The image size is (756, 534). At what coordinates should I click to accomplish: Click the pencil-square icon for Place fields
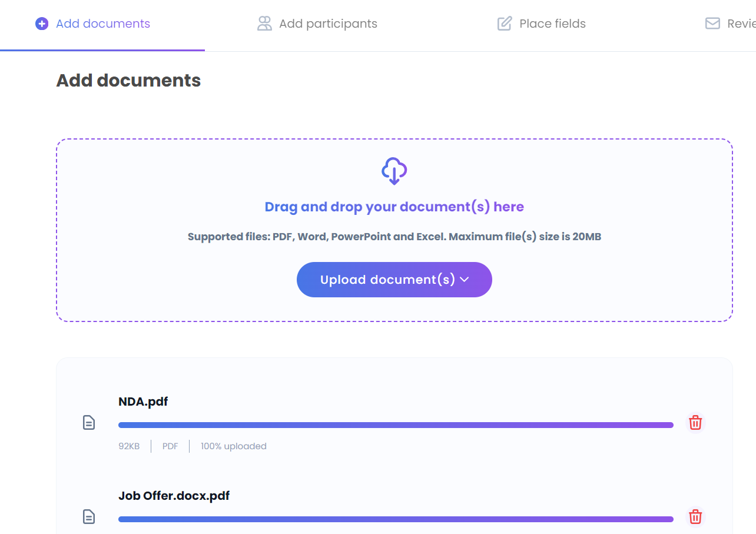click(505, 24)
